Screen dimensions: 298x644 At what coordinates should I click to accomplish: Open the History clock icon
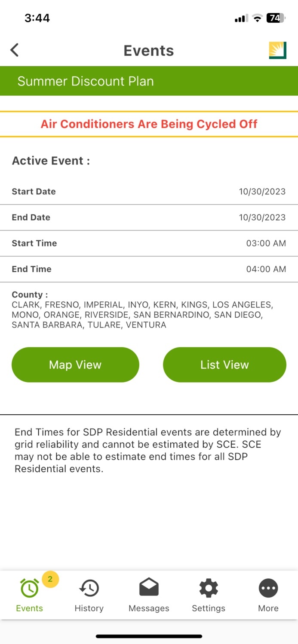coord(89,588)
